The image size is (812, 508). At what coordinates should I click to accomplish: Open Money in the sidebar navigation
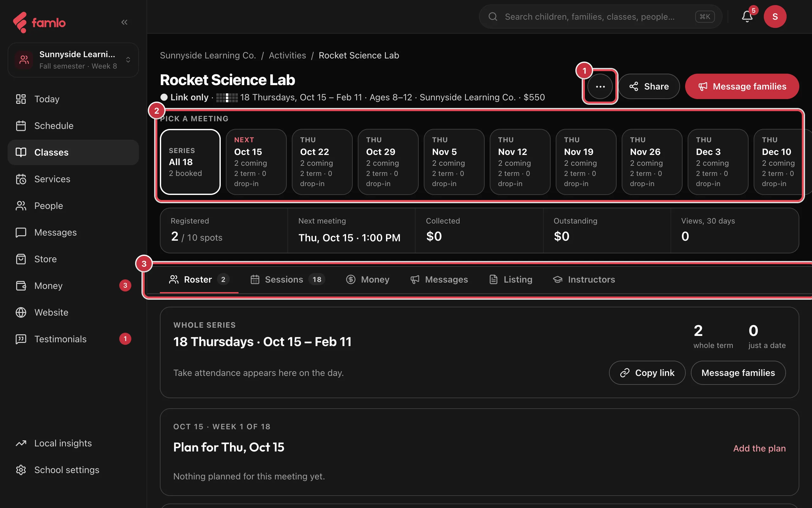click(x=73, y=285)
